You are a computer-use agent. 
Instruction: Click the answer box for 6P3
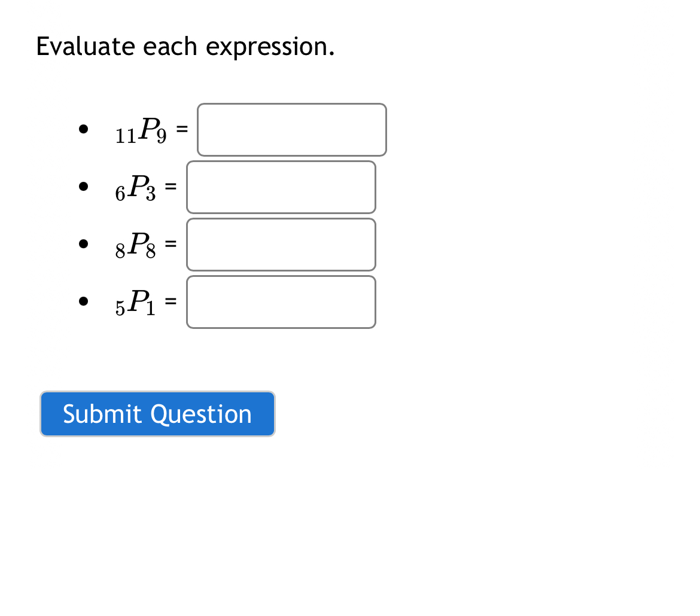pos(281,187)
